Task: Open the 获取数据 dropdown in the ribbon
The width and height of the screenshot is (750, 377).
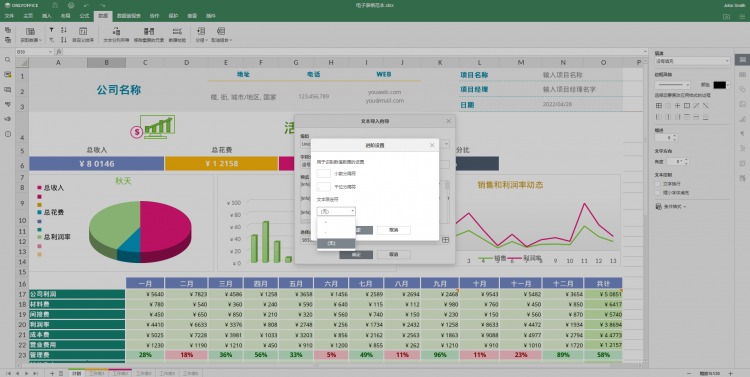Action: (31, 34)
